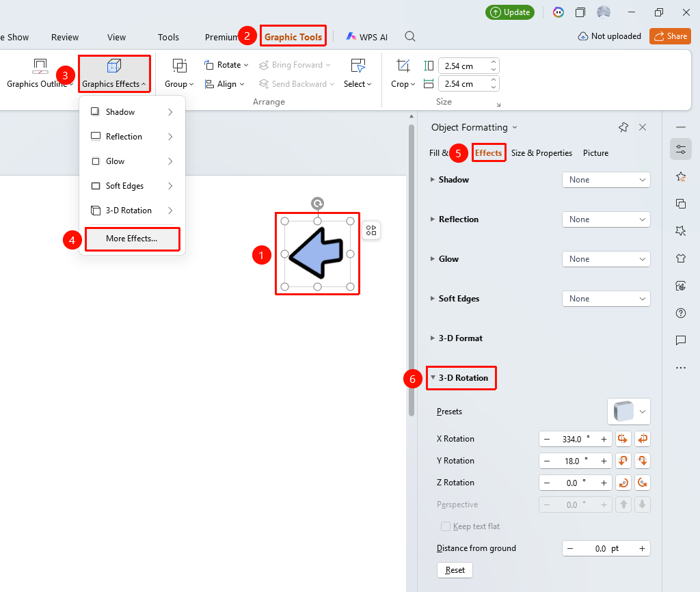
Task: Open the layout options icon beside arrow shape
Action: pyautogui.click(x=371, y=230)
